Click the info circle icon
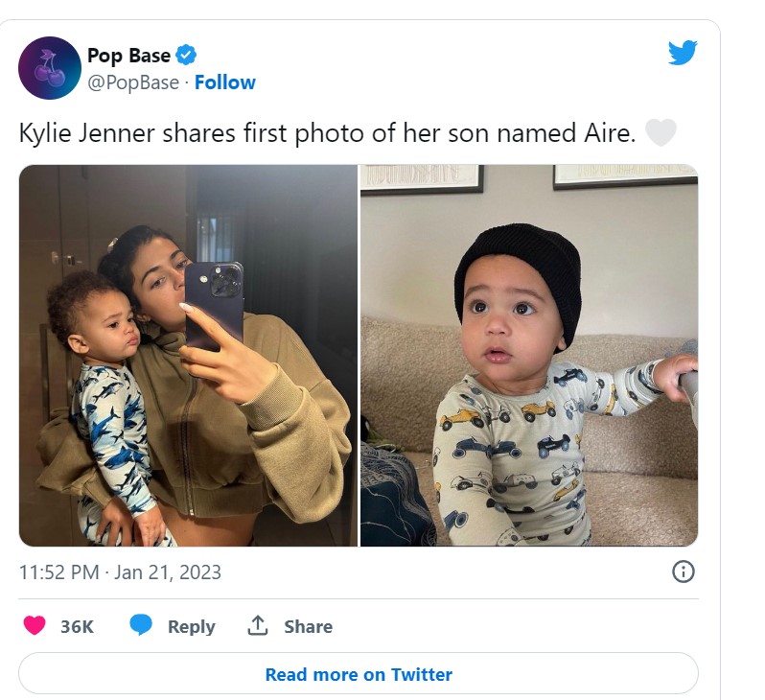This screenshot has width=765, height=700. 683,572
